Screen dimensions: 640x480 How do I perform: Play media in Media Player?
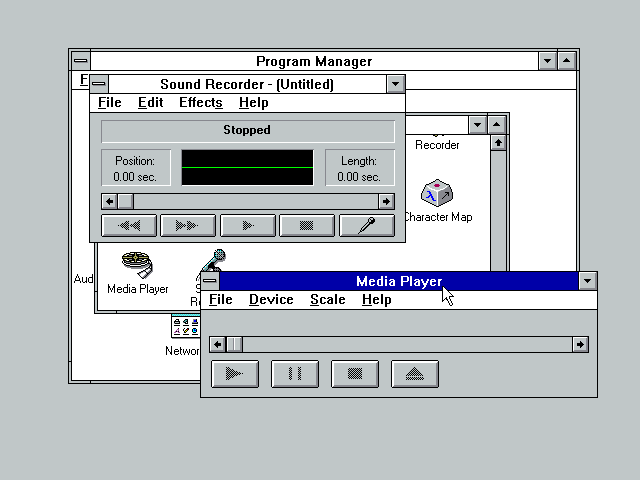click(x=235, y=373)
